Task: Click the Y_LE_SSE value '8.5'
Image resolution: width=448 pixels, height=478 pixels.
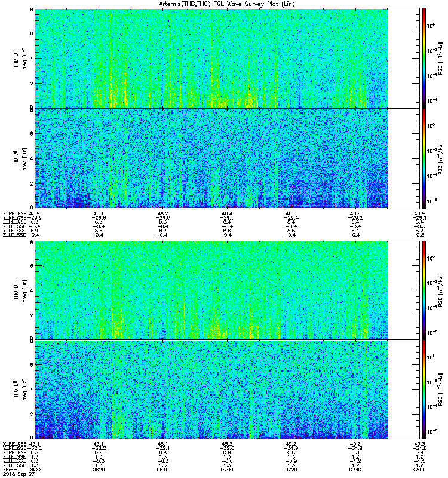Action: pos(291,231)
